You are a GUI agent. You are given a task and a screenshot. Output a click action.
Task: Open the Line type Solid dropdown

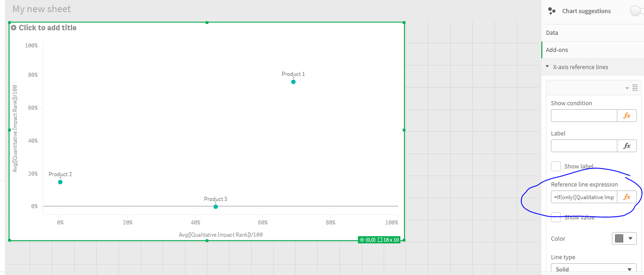click(x=593, y=269)
